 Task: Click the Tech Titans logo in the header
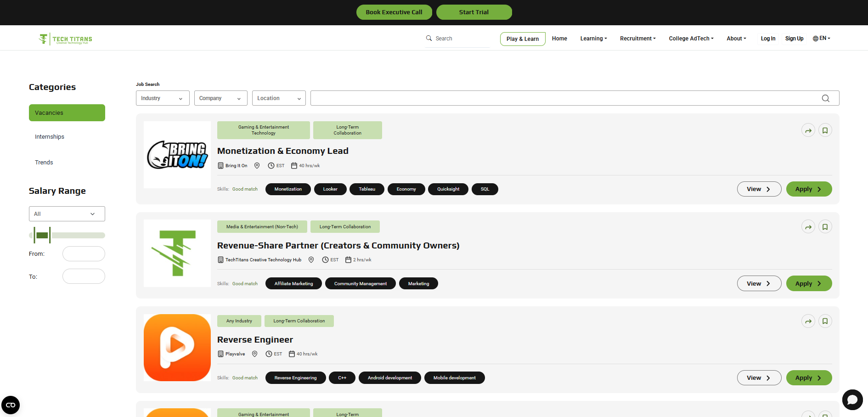(65, 39)
